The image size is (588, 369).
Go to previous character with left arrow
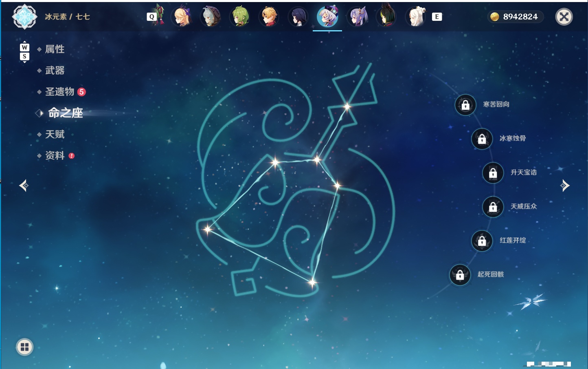(x=24, y=186)
